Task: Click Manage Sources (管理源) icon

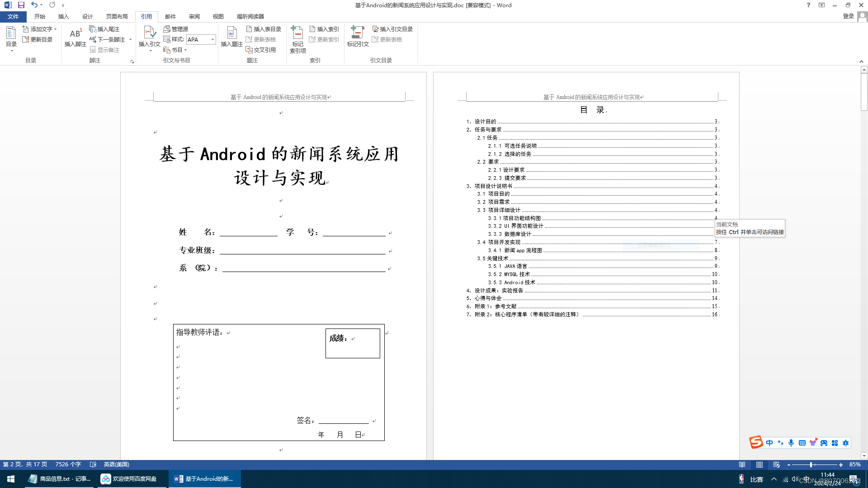Action: tap(176, 29)
